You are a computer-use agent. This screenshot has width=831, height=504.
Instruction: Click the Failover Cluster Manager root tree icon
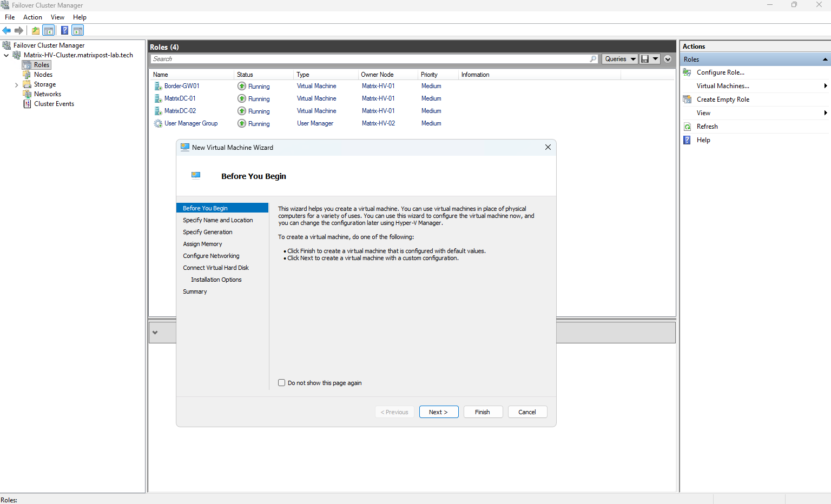coord(6,45)
